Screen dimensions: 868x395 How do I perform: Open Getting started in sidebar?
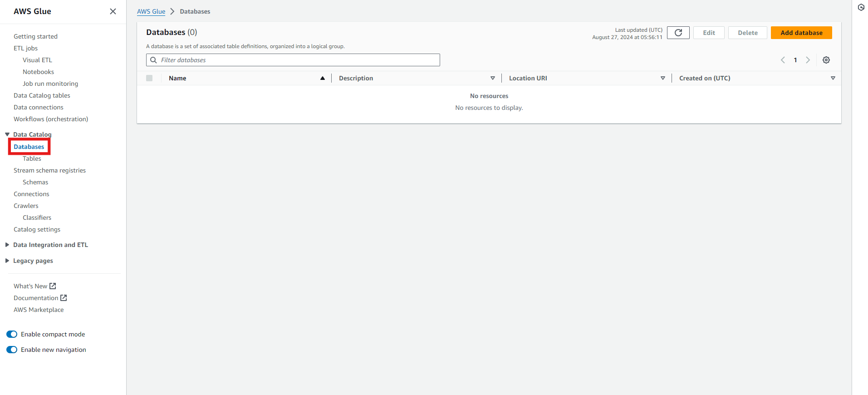click(35, 36)
